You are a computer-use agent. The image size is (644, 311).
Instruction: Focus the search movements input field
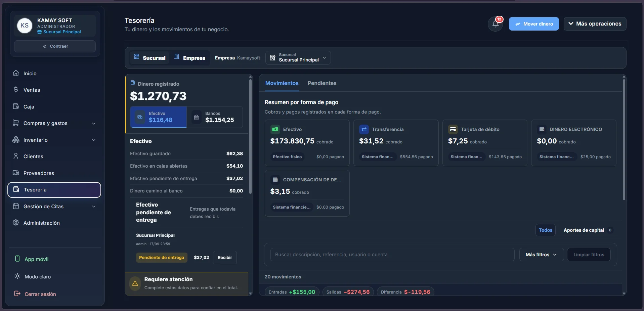pyautogui.click(x=392, y=255)
